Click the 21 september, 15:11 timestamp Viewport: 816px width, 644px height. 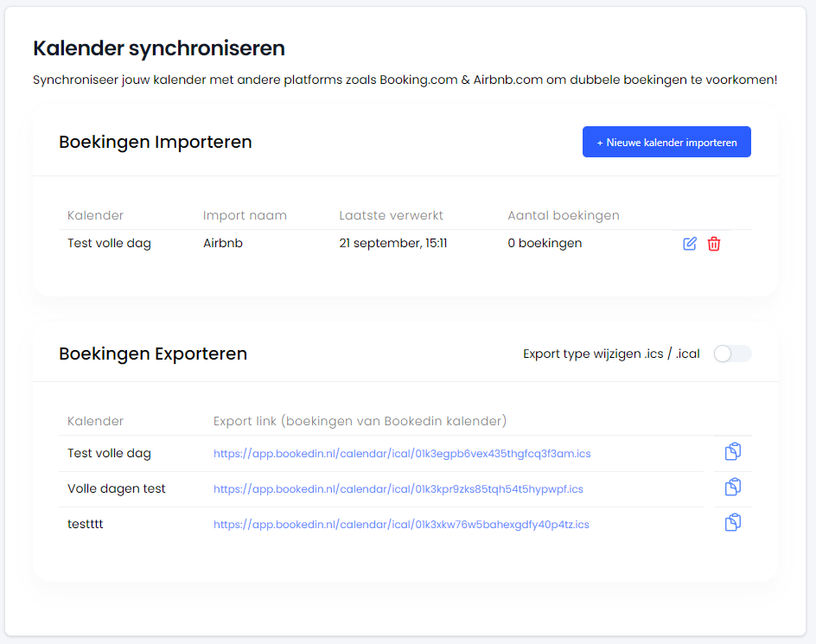tap(393, 244)
